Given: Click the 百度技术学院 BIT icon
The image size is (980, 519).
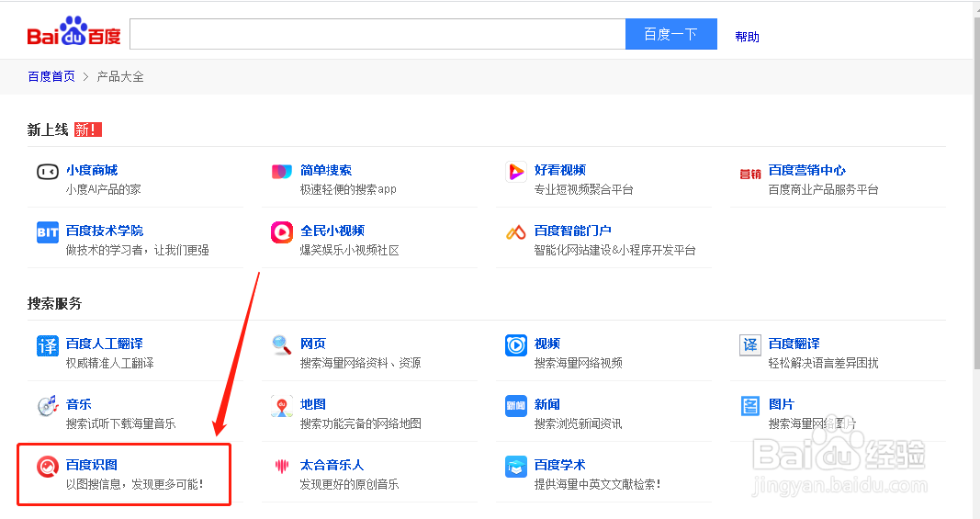Looking at the screenshot, I should 48,232.
